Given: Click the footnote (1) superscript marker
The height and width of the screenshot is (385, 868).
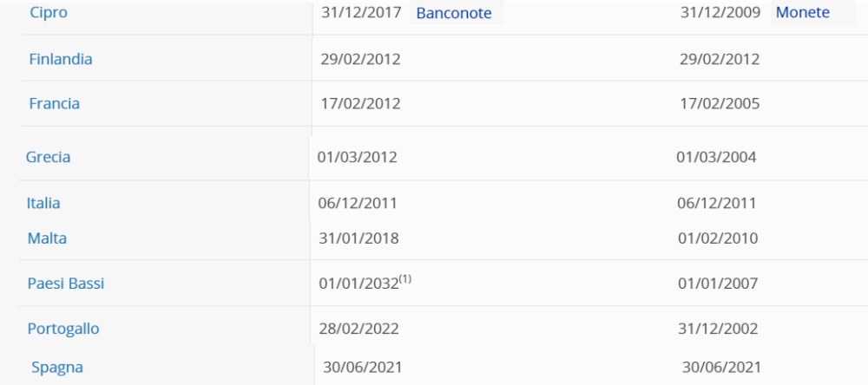Looking at the screenshot, I should point(405,279).
